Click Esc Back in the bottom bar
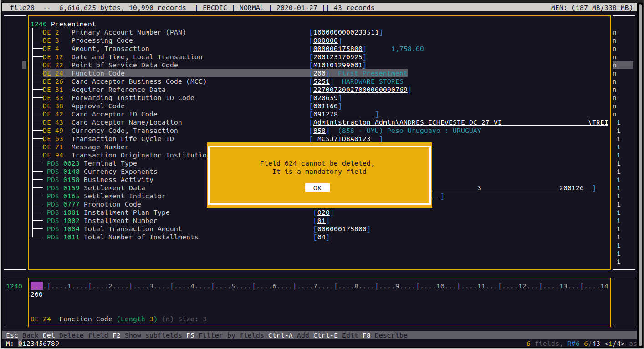This screenshot has width=644, height=349. point(22,335)
